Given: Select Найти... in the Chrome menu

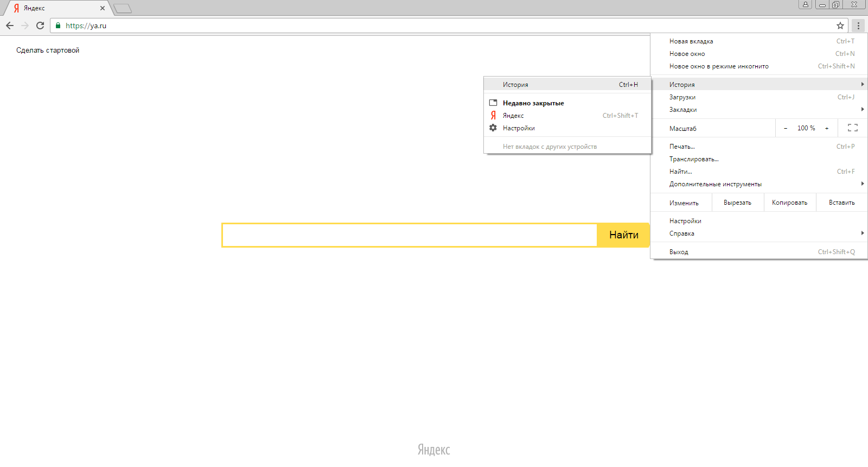Looking at the screenshot, I should click(x=759, y=172).
